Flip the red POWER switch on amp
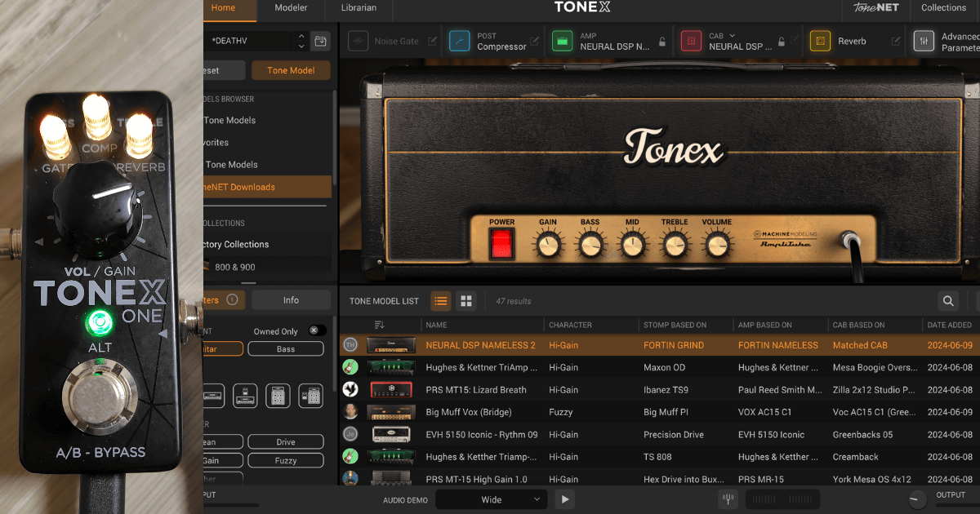Viewport: 980px width, 514px height. [x=501, y=244]
